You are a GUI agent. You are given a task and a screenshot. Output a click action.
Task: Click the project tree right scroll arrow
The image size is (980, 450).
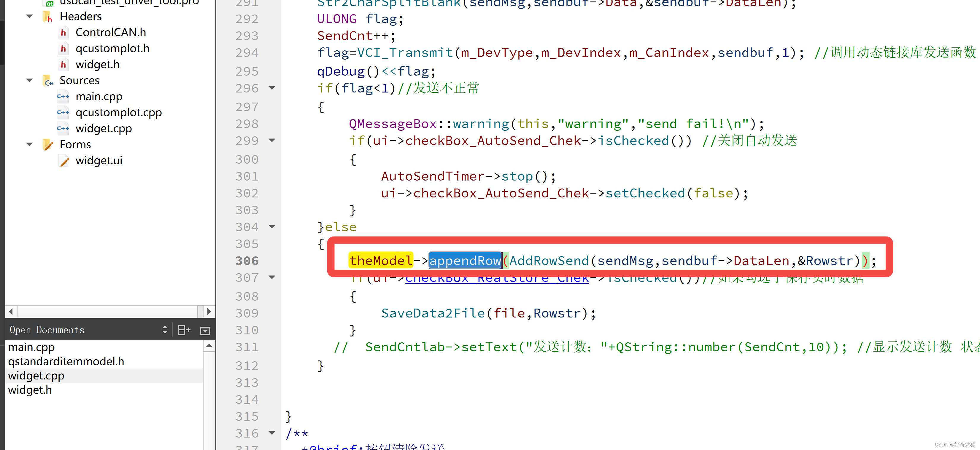(x=209, y=312)
